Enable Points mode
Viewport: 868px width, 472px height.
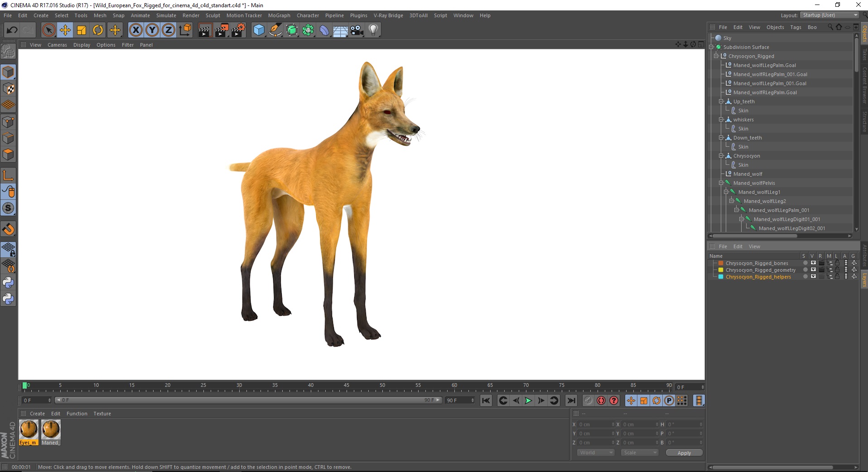9,122
